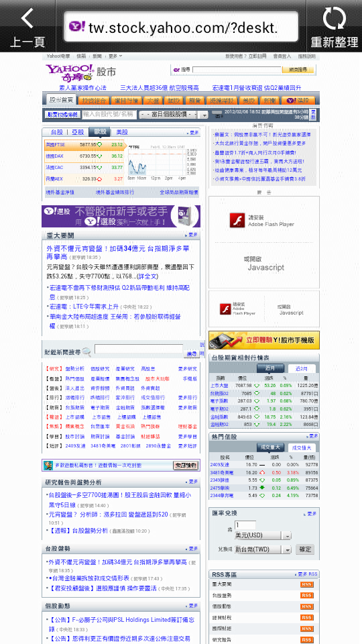Click the 德國DAX index row
Image resolution: width=362 pixels, height=644 pixels.
[x=85, y=156]
